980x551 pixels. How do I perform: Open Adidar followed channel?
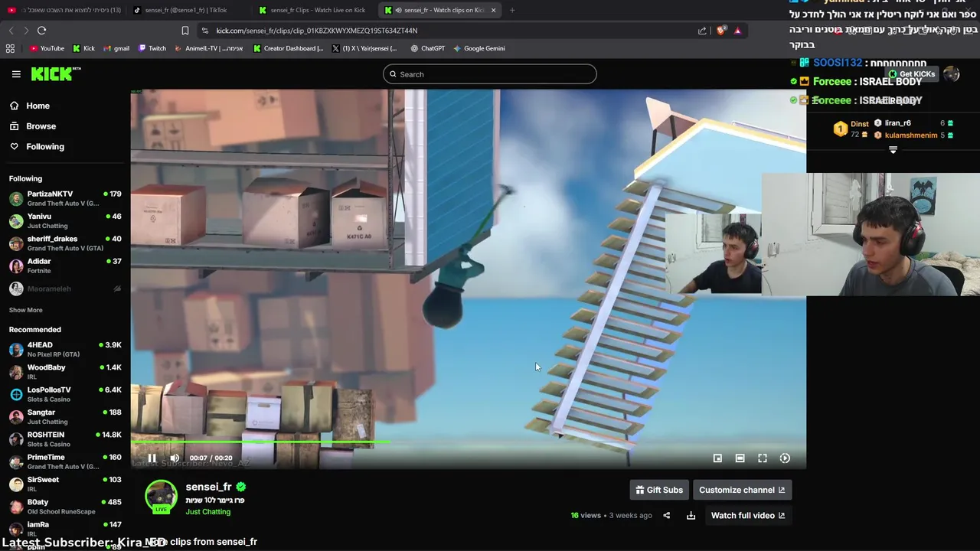[x=65, y=266]
